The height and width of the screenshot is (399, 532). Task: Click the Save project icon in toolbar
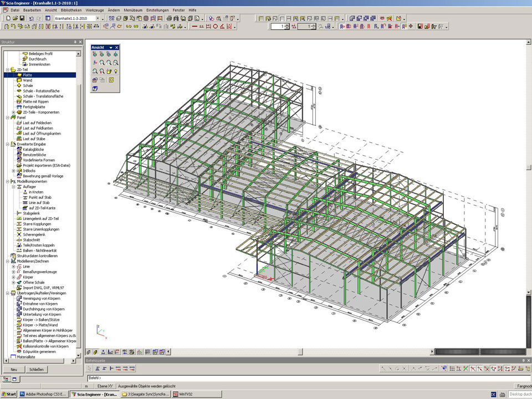(x=22, y=18)
